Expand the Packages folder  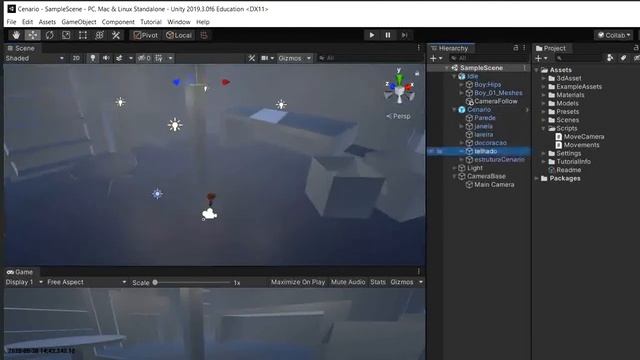[537, 178]
